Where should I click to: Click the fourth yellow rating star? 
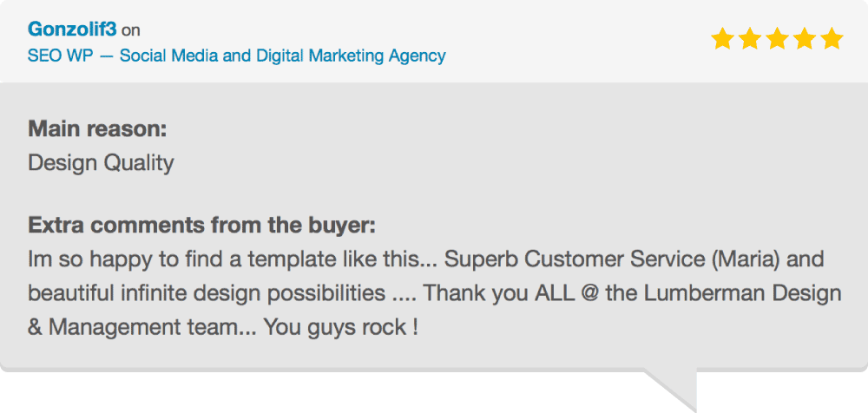(805, 39)
